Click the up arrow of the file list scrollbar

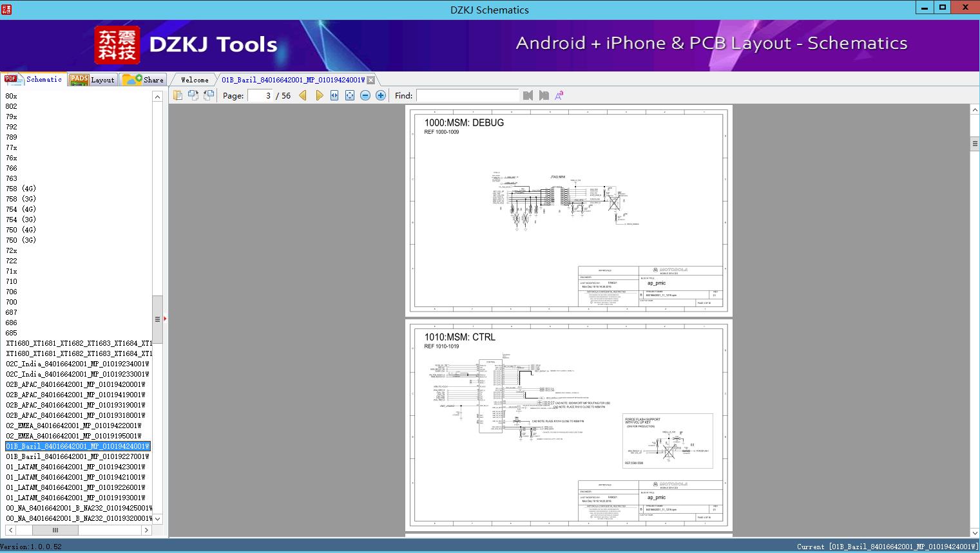[x=157, y=97]
